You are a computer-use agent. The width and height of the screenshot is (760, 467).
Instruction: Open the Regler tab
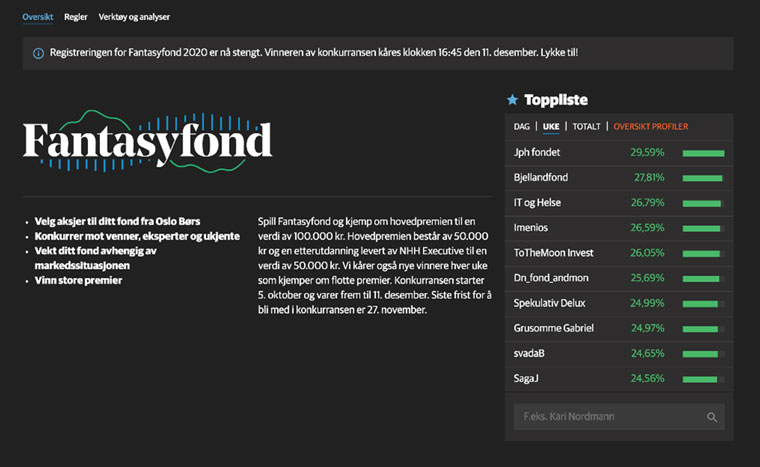76,17
